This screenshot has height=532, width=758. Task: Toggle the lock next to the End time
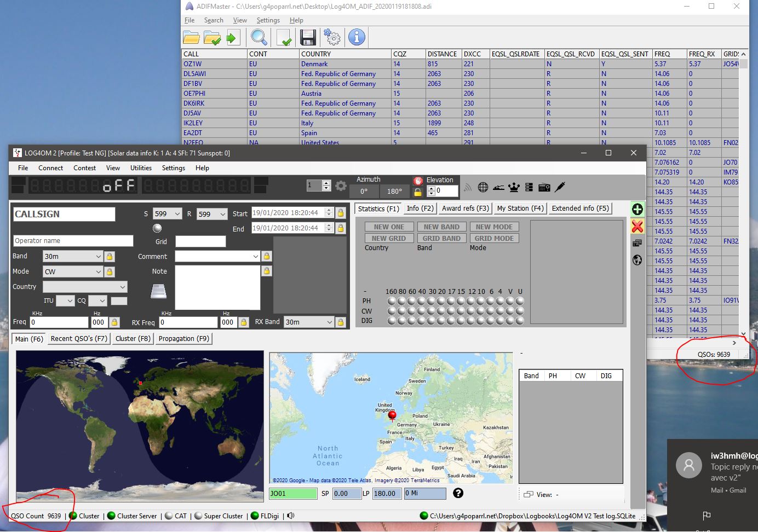click(340, 228)
